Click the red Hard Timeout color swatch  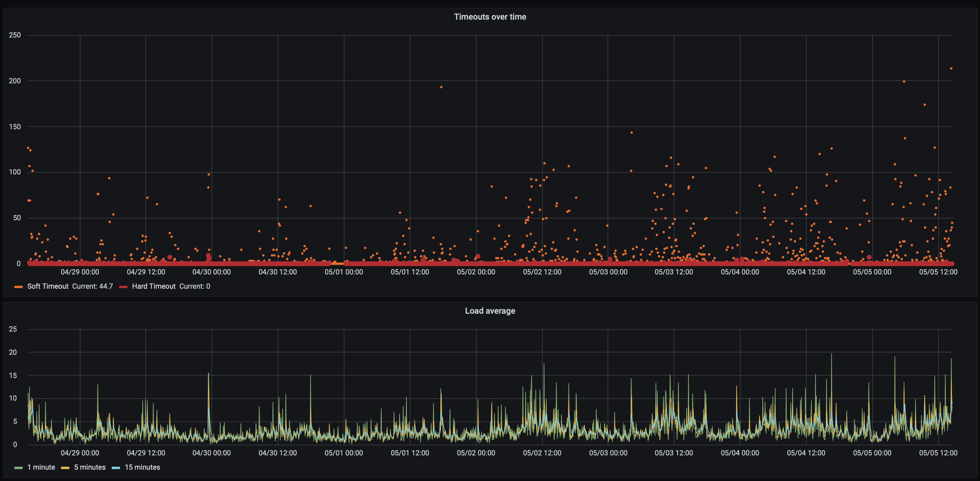pyautogui.click(x=123, y=287)
